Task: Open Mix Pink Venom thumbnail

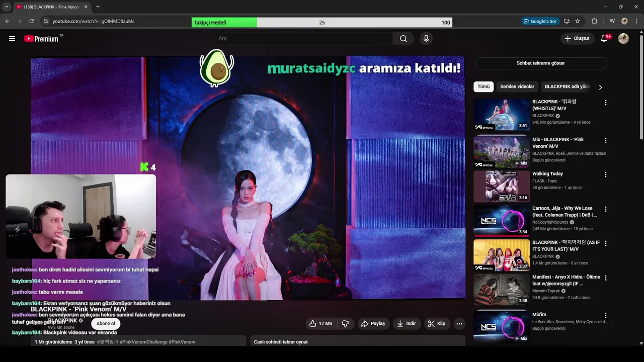Action: tap(502, 152)
